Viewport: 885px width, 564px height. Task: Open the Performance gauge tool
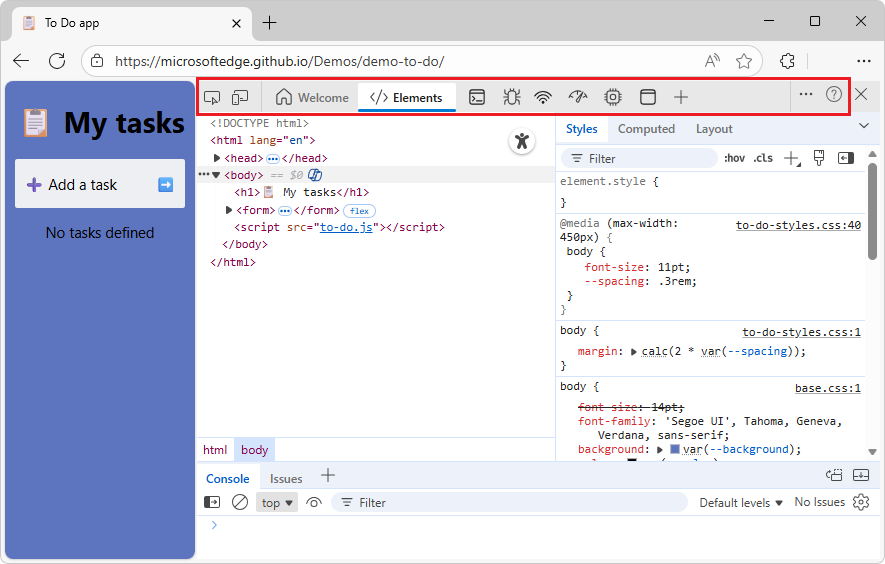578,97
